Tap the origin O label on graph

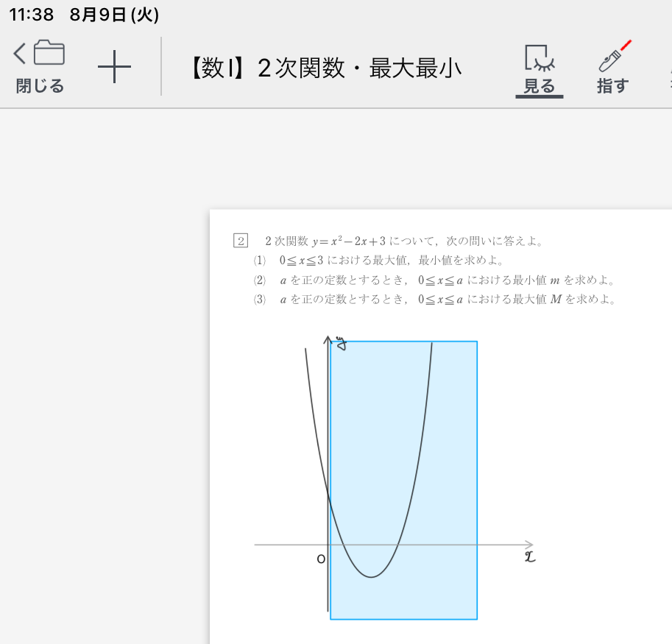pyautogui.click(x=320, y=559)
